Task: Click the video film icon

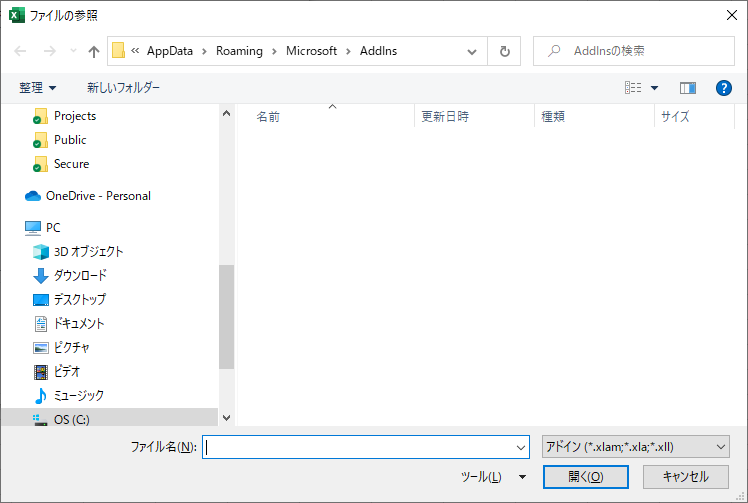Action: 41,372
